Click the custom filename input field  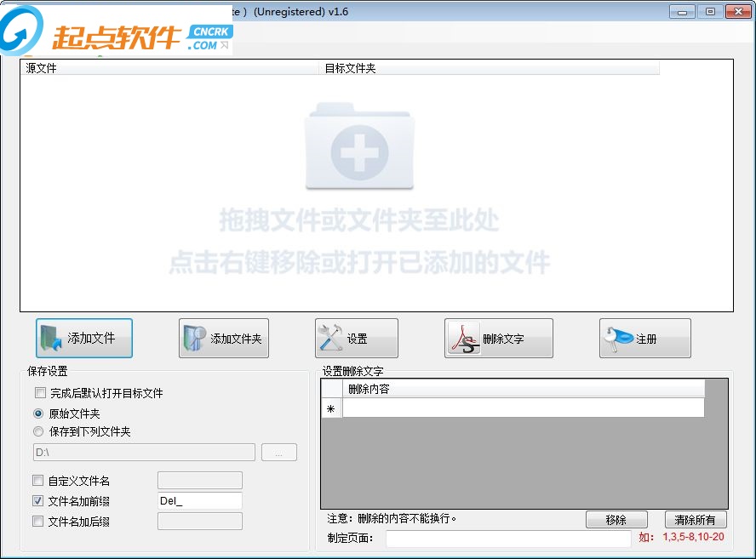click(x=199, y=480)
